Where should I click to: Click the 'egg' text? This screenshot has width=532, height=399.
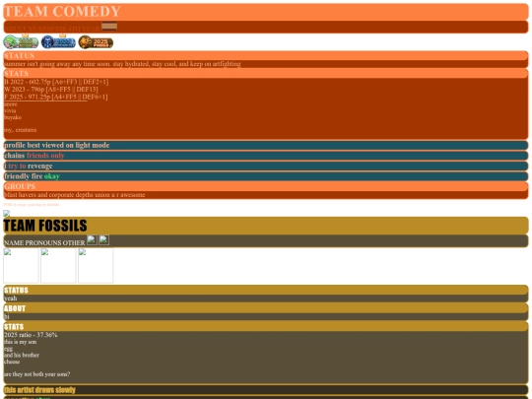pos(8,349)
